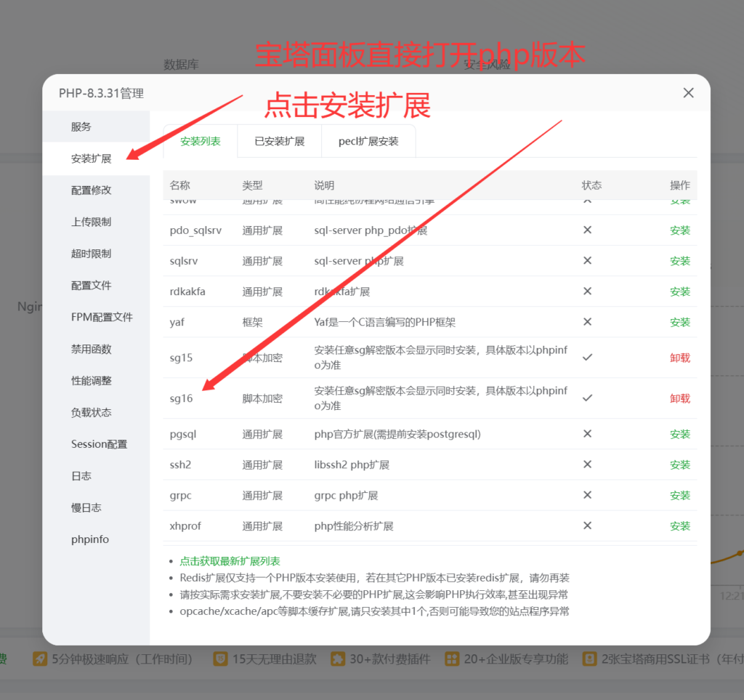Click the sg15 installed checkmark icon
The width and height of the screenshot is (744, 700).
point(587,358)
